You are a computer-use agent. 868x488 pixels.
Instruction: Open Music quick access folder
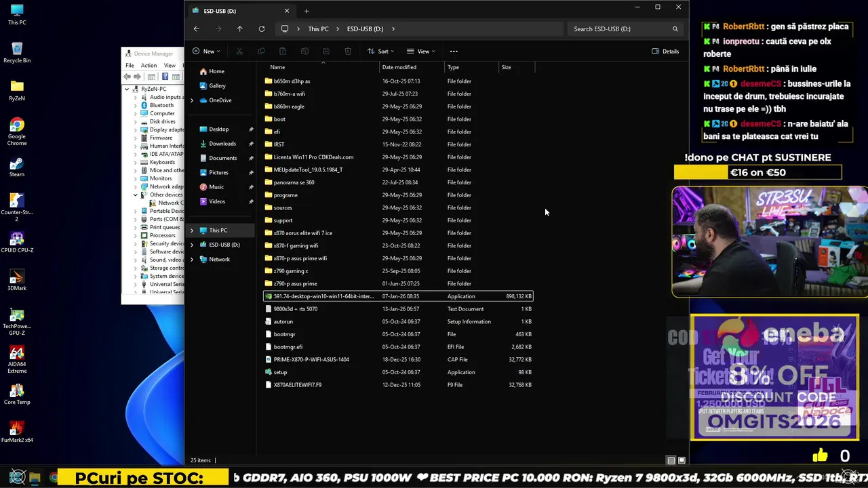216,187
